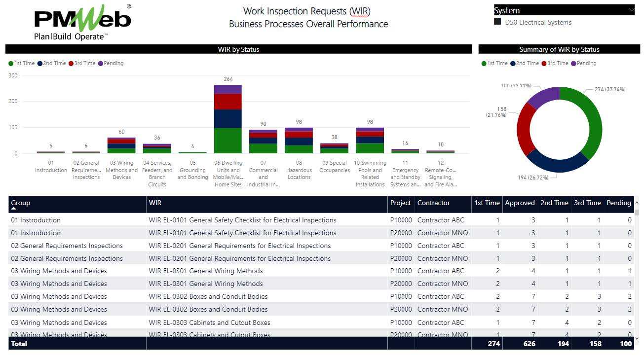Click the sort arrow under Group header
Image resolution: width=644 pixels, height=357 pixels.
click(14, 209)
